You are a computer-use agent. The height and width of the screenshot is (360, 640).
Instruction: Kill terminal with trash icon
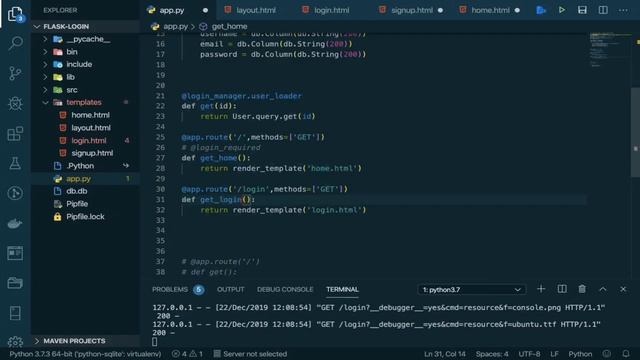point(582,289)
